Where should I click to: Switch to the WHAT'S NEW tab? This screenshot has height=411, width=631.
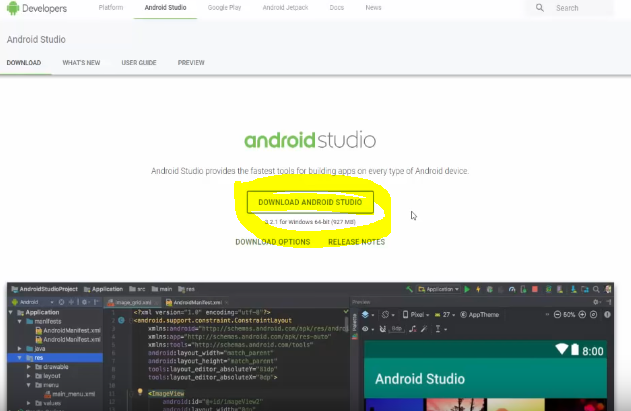[x=81, y=63]
